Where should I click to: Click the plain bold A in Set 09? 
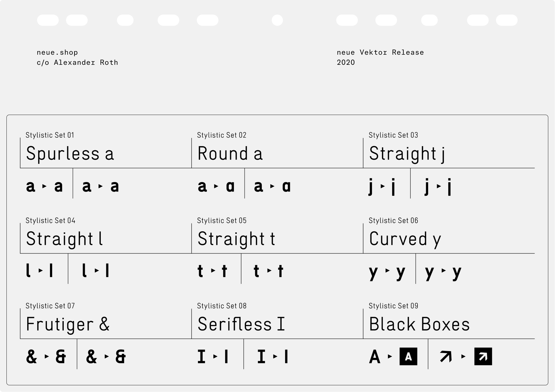(x=375, y=357)
